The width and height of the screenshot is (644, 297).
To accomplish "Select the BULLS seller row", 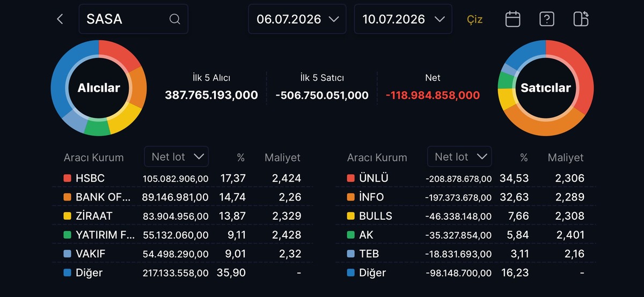I will [466, 216].
